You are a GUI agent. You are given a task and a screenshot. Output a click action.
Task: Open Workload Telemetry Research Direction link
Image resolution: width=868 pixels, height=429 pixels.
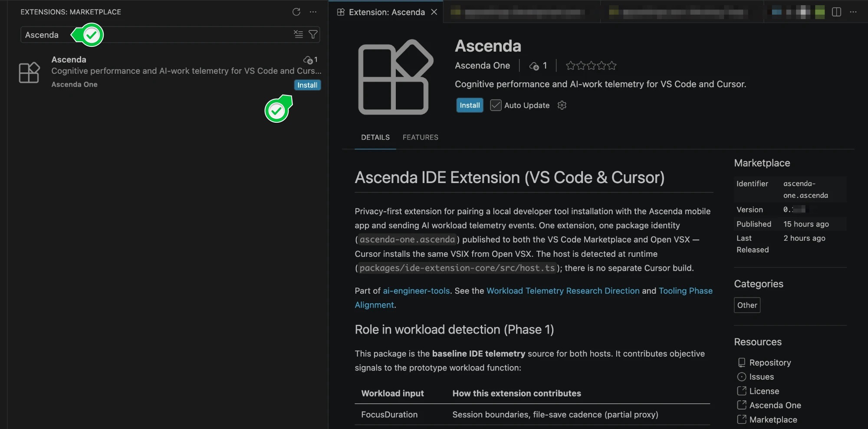tap(563, 291)
